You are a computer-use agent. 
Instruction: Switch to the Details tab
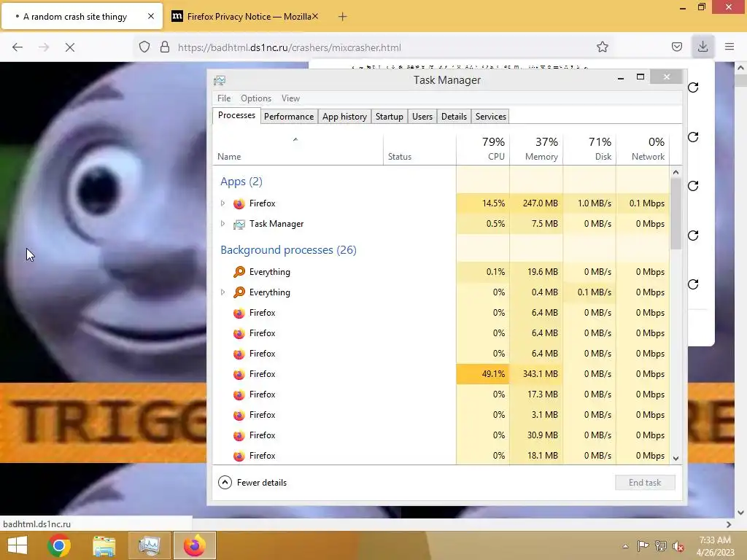pyautogui.click(x=454, y=117)
